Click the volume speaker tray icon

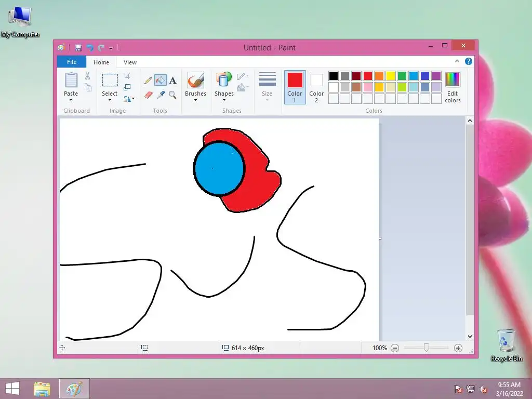(x=483, y=389)
